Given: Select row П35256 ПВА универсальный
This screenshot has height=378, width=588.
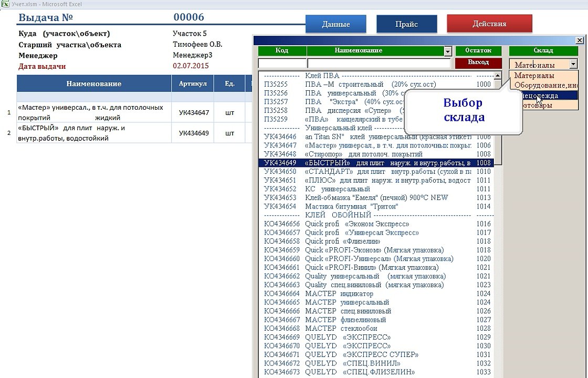Looking at the screenshot, I should click(x=376, y=93).
